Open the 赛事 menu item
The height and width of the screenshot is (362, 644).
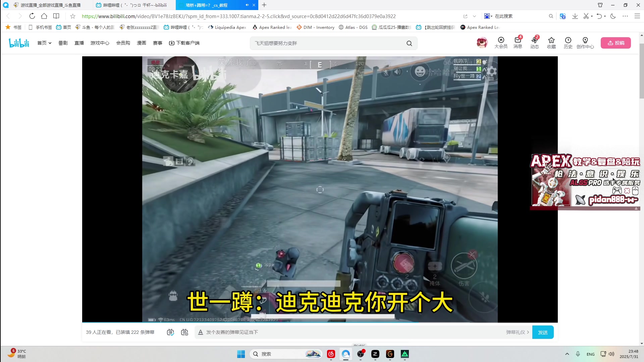(x=158, y=43)
